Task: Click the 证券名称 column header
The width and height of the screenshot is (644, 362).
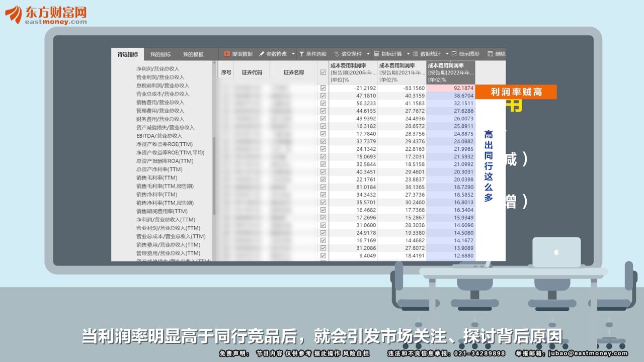Action: click(294, 72)
